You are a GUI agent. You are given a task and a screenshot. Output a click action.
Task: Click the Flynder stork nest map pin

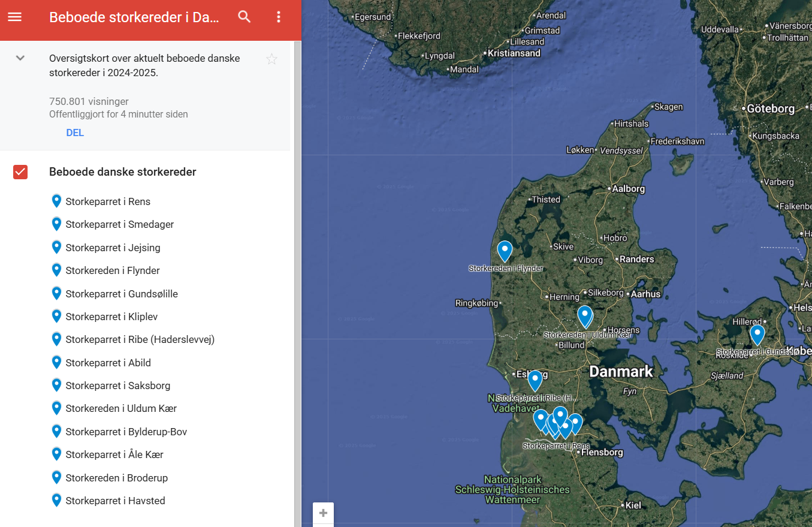[505, 250]
